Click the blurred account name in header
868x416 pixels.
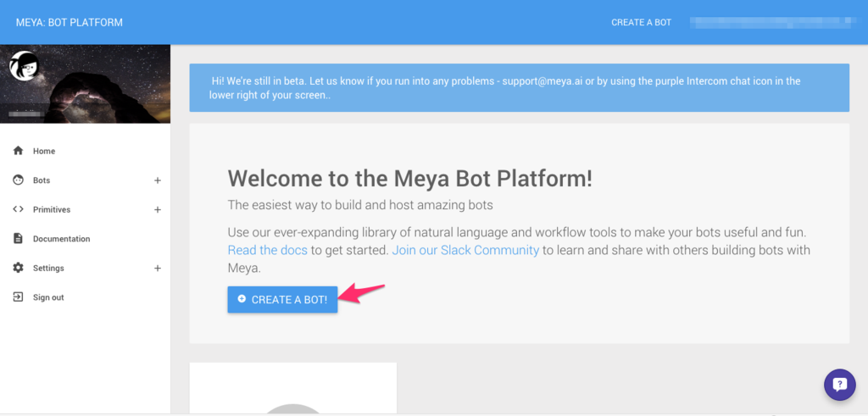771,23
